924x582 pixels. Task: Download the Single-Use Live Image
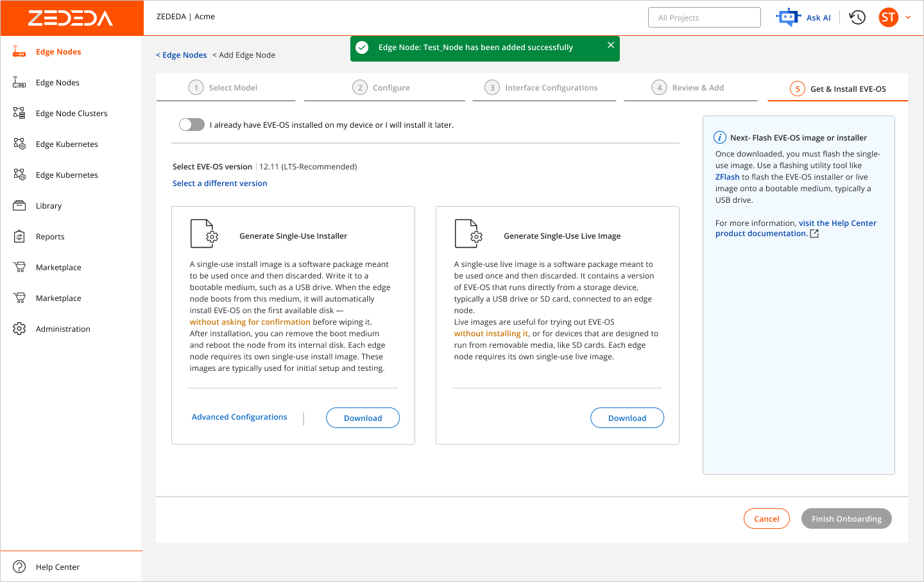click(627, 418)
